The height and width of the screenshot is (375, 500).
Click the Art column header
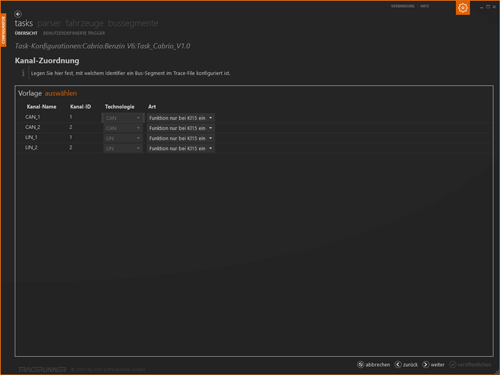pos(152,107)
